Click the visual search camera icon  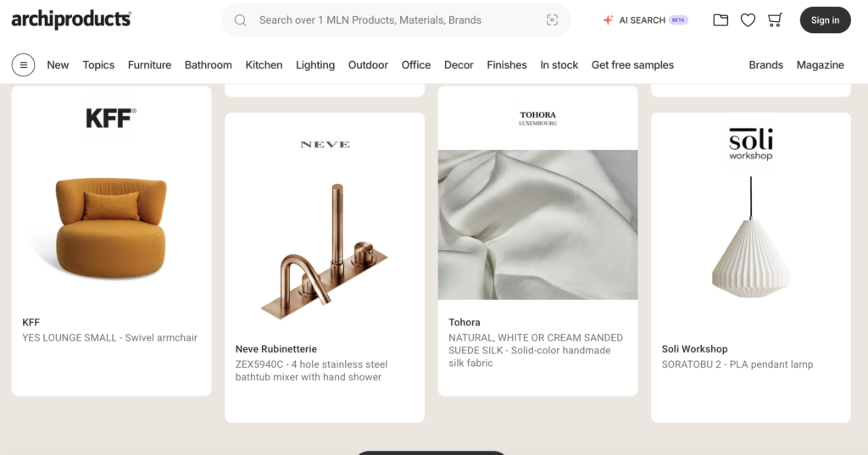[x=552, y=20]
